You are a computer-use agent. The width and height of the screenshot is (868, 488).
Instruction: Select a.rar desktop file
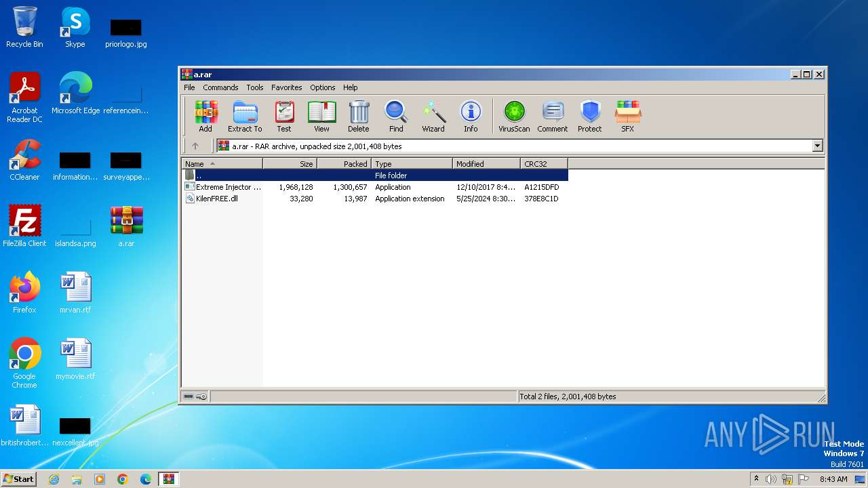pos(126,227)
